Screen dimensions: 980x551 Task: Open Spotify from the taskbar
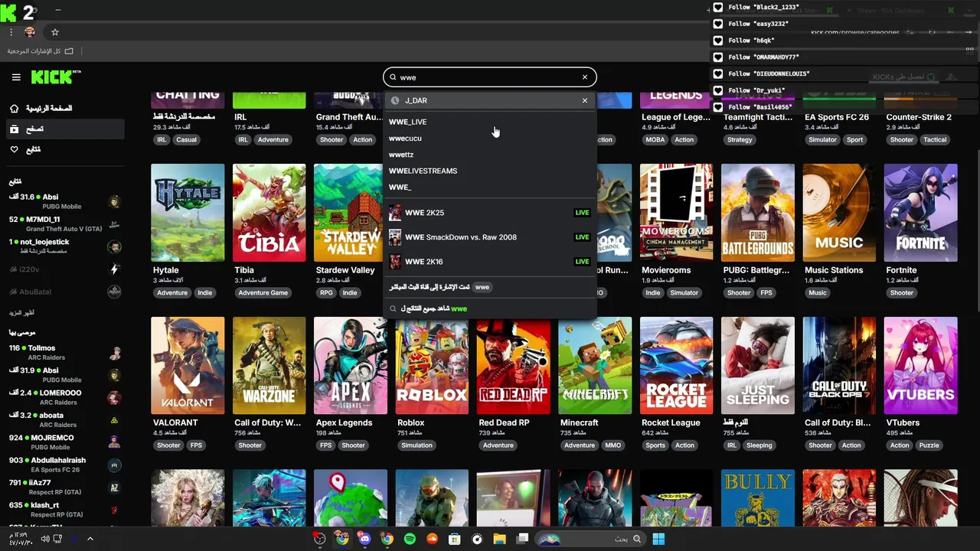[x=410, y=539]
